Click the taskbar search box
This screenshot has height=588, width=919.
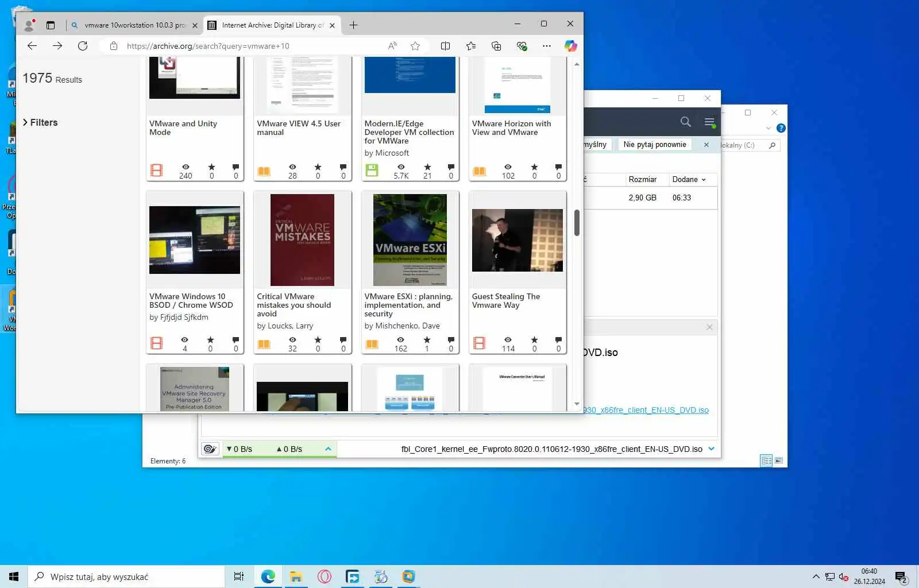point(126,577)
